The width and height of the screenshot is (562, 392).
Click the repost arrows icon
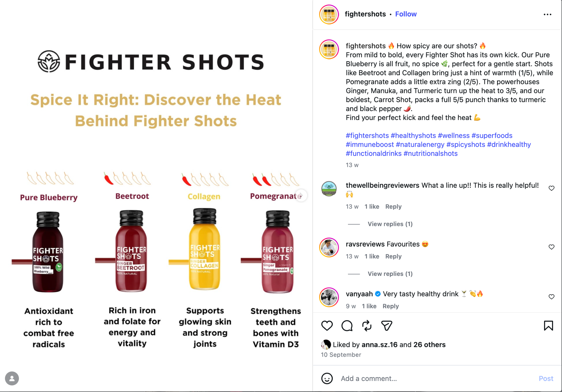point(367,326)
